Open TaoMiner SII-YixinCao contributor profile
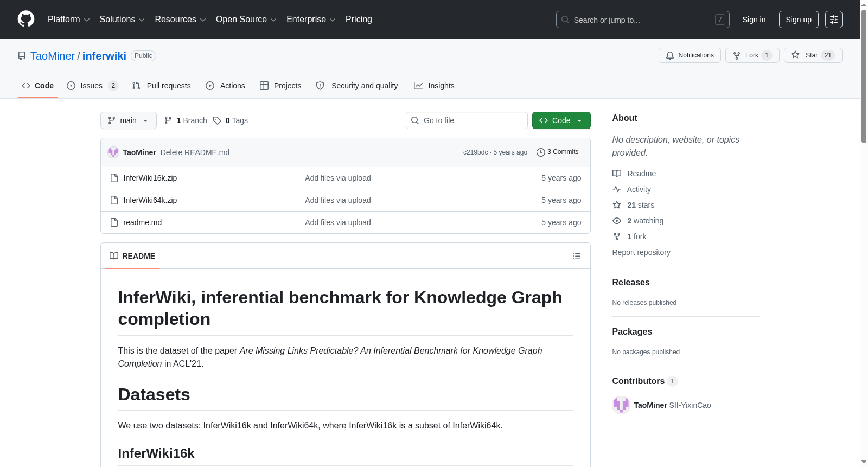Viewport: 868px width, 467px height. (672, 405)
